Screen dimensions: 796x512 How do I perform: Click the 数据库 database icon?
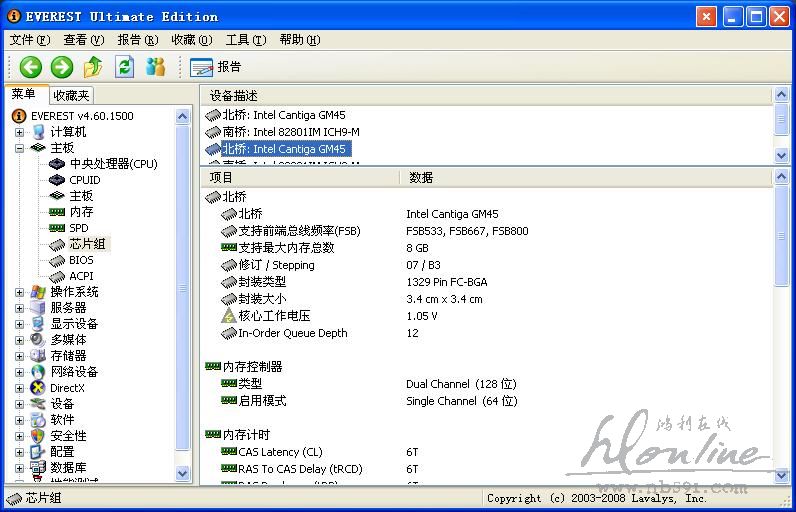point(38,468)
